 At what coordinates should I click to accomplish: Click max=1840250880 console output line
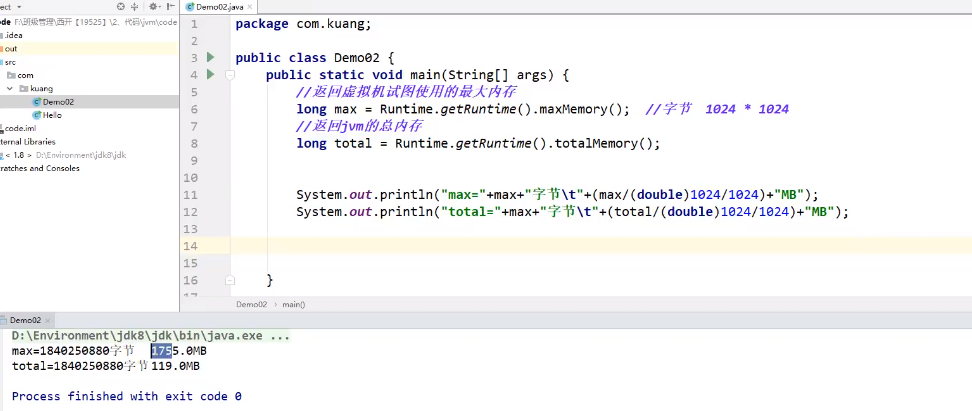pos(109,351)
